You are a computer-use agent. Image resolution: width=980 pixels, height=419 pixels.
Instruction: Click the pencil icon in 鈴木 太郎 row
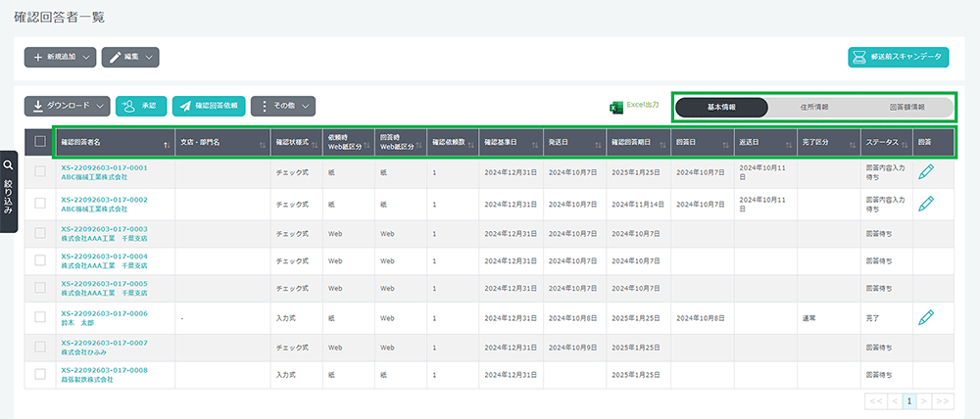tap(926, 317)
